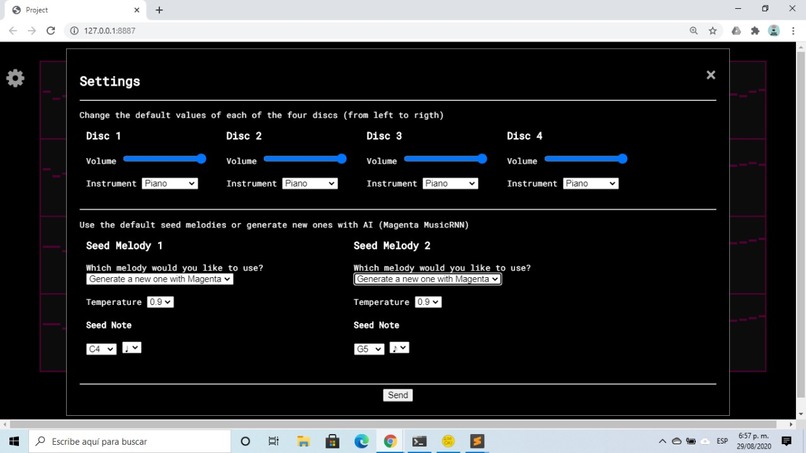This screenshot has width=806, height=453.
Task: Open File Explorer from the taskbar
Action: point(303,441)
